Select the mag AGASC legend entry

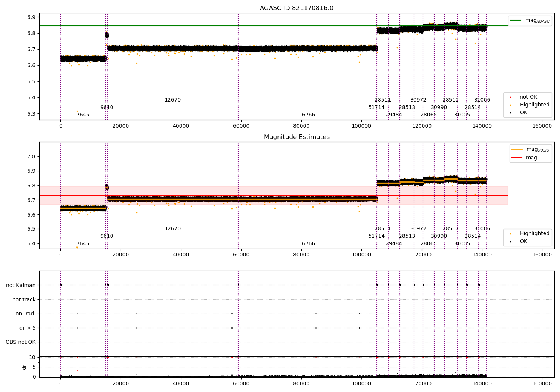pos(530,21)
